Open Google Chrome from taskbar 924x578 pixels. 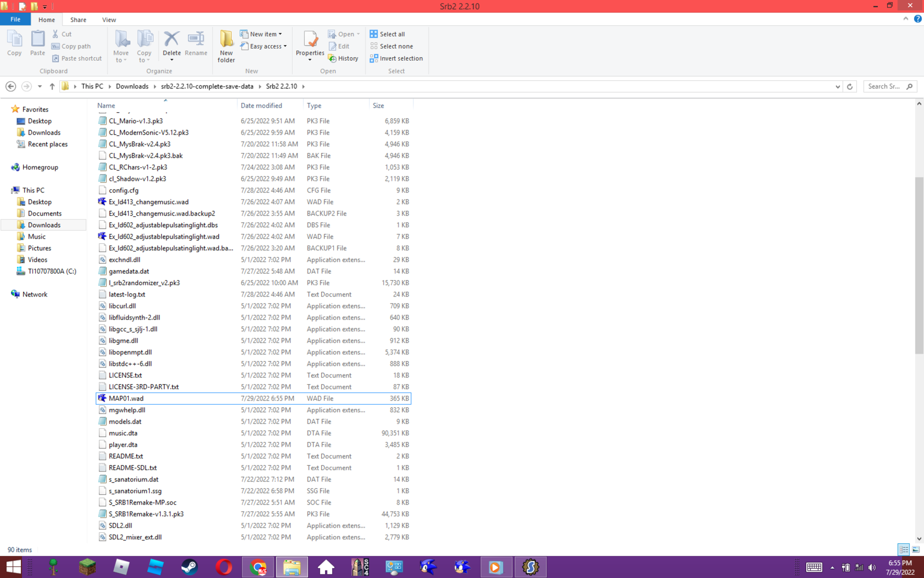tap(258, 567)
